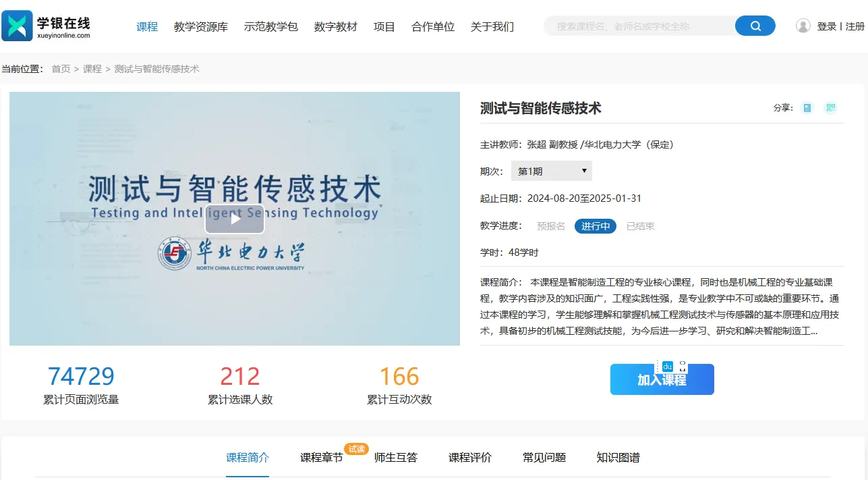Click the 加入课程 button
This screenshot has width=868, height=480.
pyautogui.click(x=662, y=379)
